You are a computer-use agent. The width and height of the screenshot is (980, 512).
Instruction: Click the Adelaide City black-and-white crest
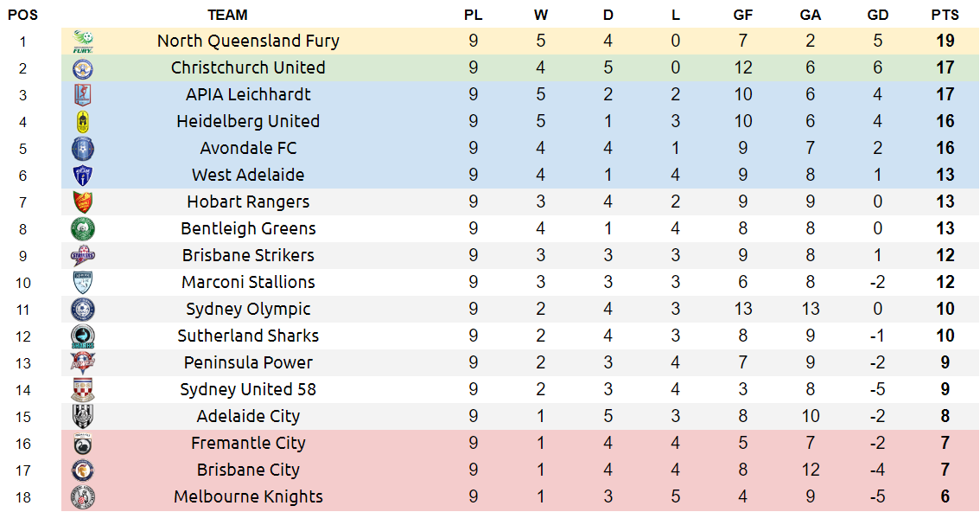(82, 416)
